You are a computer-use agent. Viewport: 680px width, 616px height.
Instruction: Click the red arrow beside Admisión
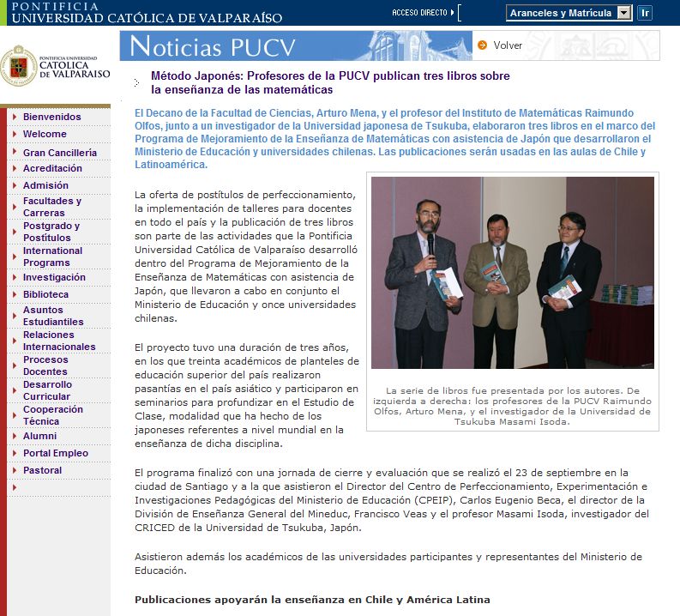(15, 185)
